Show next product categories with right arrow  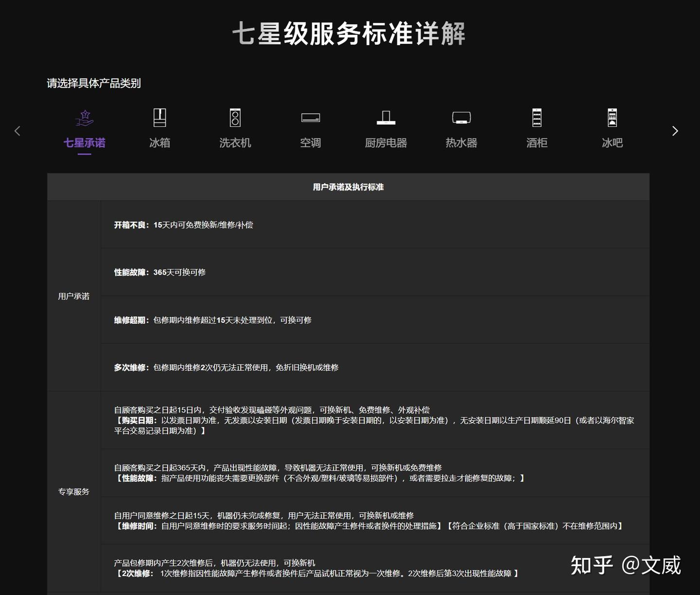pyautogui.click(x=675, y=131)
